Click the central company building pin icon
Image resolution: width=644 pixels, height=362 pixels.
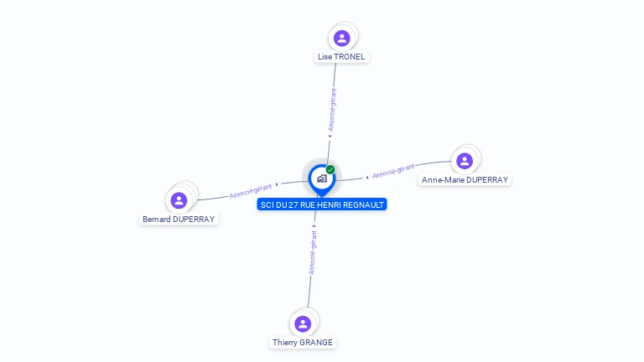point(322,179)
